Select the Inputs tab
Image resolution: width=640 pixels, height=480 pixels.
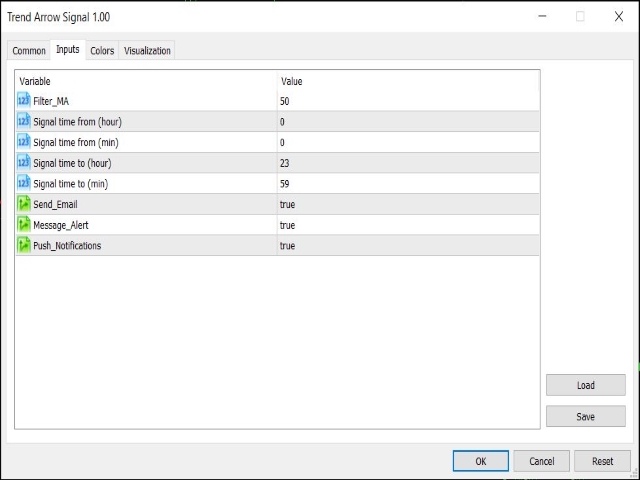(68, 50)
